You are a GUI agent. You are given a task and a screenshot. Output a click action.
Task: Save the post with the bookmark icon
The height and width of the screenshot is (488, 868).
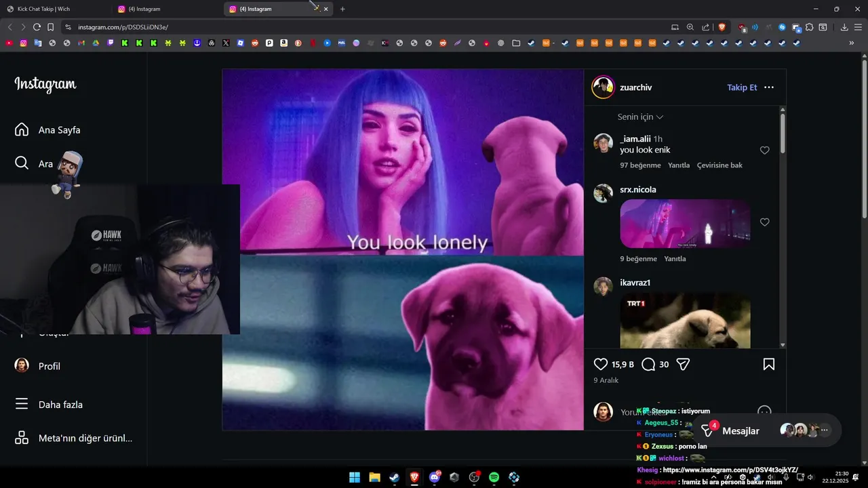coord(769,364)
